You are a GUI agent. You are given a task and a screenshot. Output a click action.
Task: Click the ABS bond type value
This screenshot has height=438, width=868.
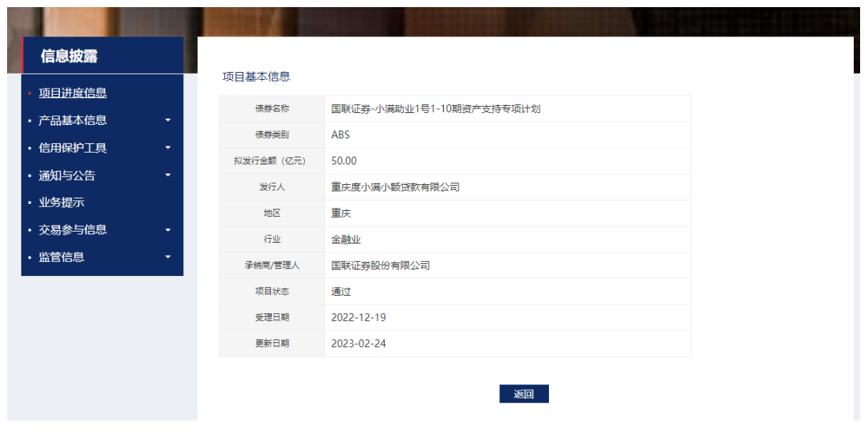[x=340, y=134]
